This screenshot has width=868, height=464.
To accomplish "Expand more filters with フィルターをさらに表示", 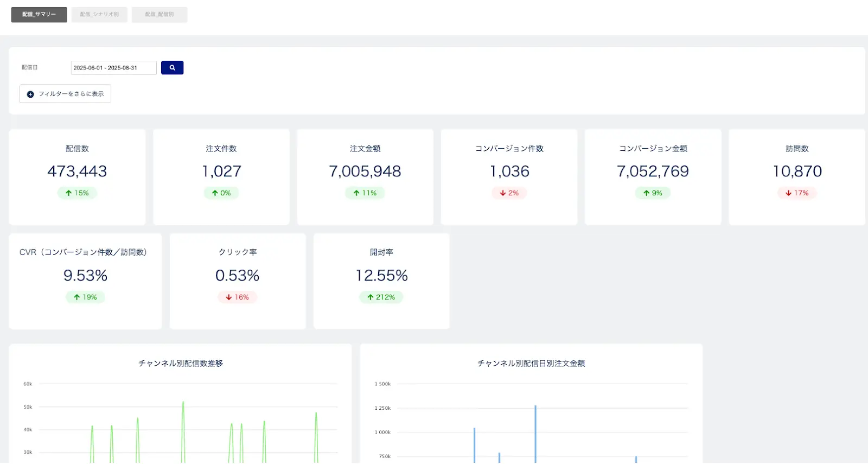I will (x=66, y=94).
